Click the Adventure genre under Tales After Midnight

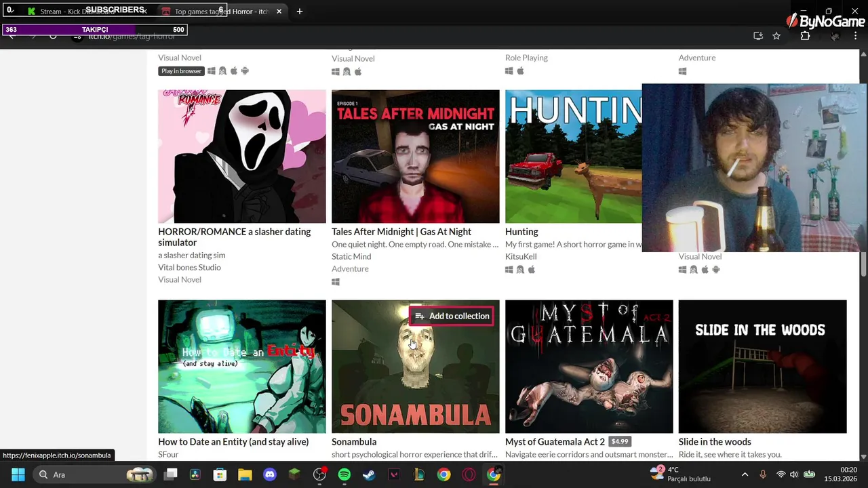pyautogui.click(x=350, y=268)
